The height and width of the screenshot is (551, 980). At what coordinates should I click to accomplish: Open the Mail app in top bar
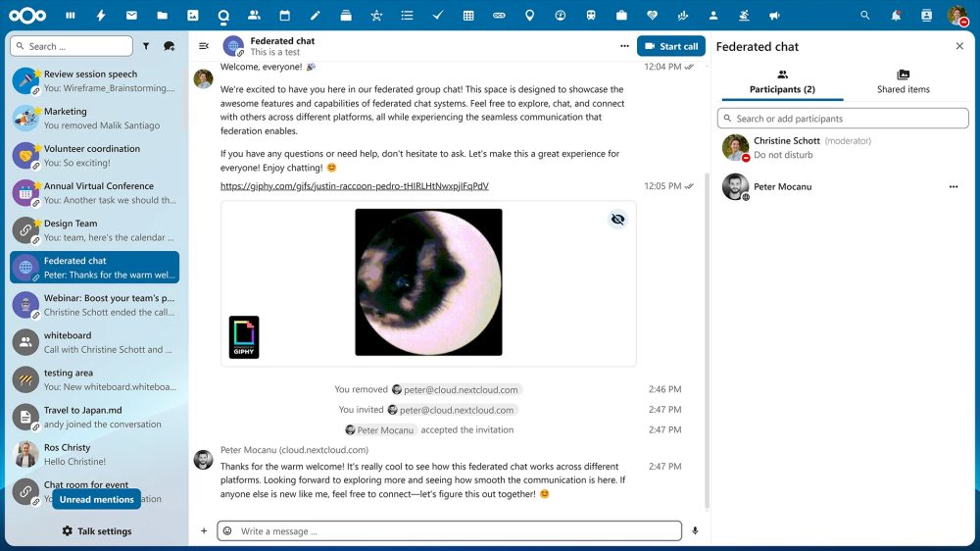click(x=131, y=16)
